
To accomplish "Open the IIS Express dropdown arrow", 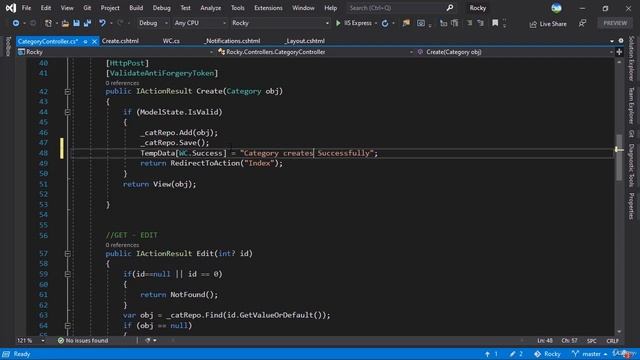I will [x=376, y=23].
